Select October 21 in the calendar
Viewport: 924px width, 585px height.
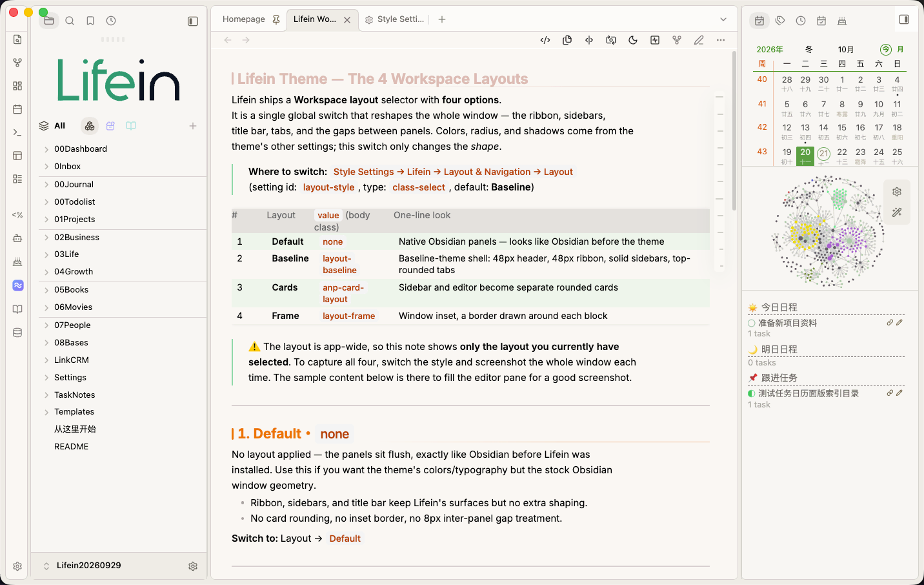823,154
